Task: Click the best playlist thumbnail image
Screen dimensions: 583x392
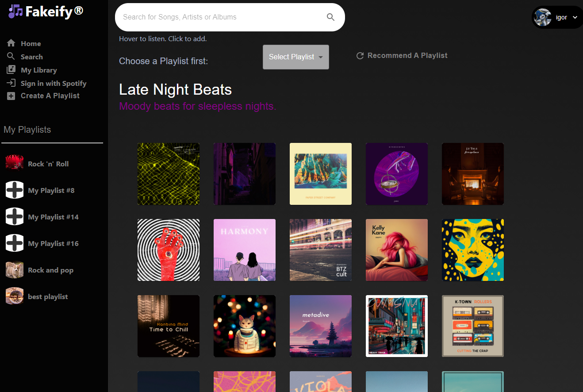Action: pyautogui.click(x=15, y=296)
